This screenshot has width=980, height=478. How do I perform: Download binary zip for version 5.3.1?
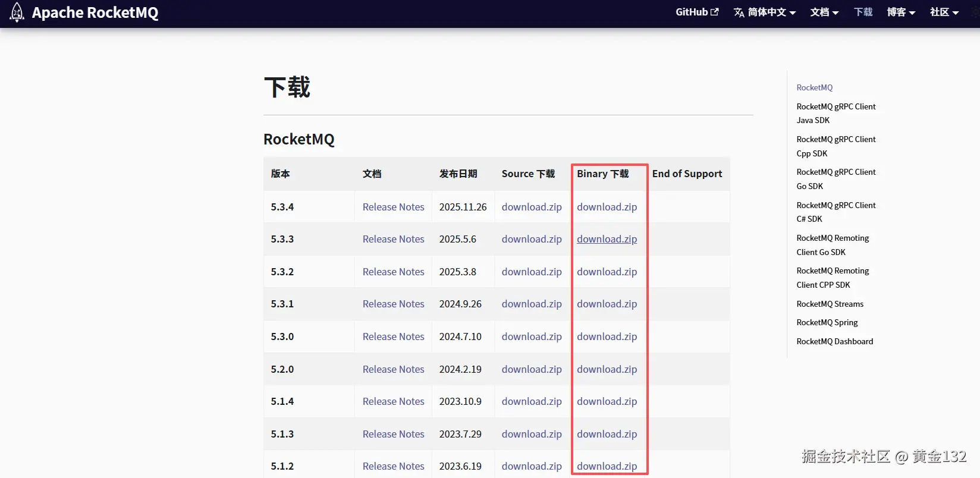pyautogui.click(x=607, y=304)
